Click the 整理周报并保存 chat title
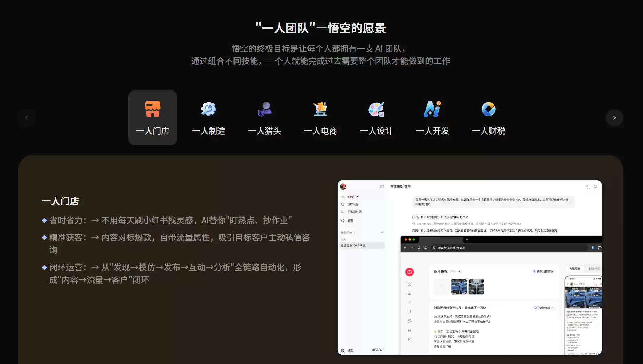The image size is (643, 364). tap(400, 187)
